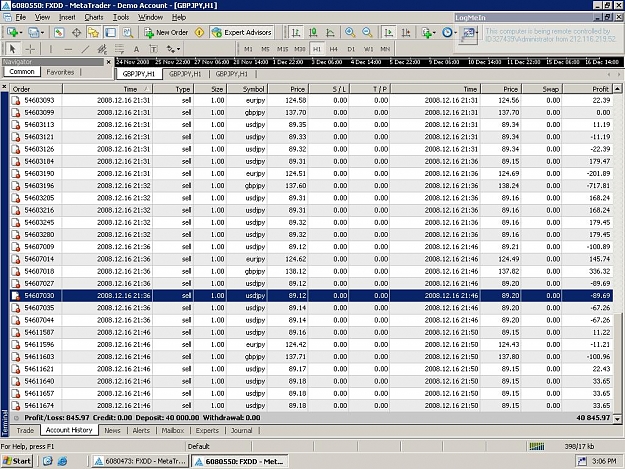This screenshot has height=469, width=625.
Task: Select the Fibonacci retracement tool
Action: (119, 49)
